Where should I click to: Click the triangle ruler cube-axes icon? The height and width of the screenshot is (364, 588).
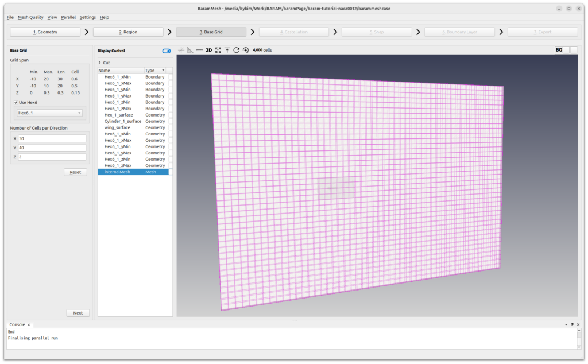coord(191,50)
